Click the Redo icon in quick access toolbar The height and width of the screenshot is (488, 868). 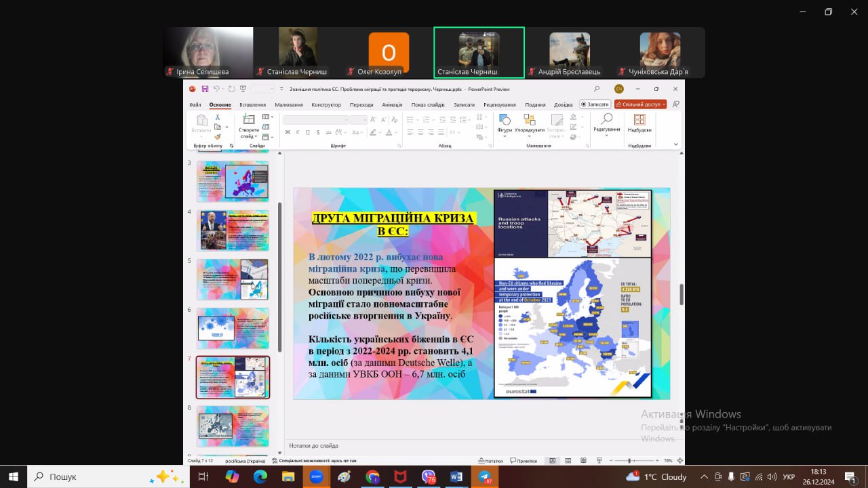(x=231, y=89)
